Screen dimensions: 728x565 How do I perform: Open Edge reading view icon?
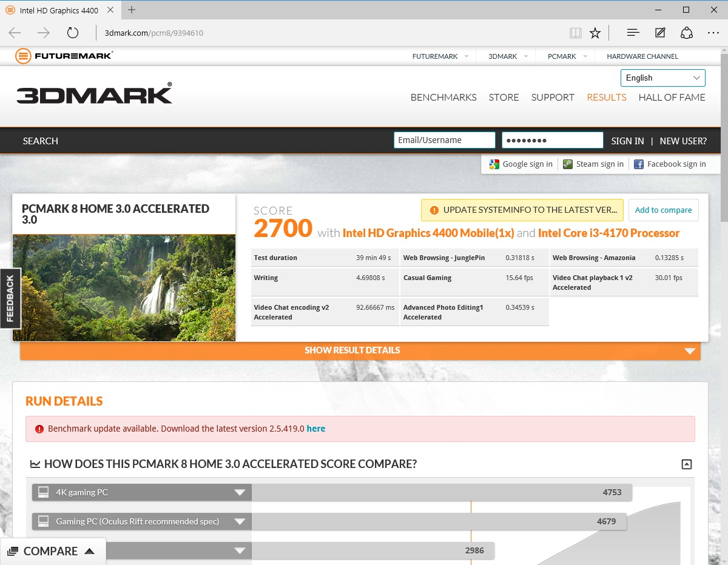click(576, 33)
